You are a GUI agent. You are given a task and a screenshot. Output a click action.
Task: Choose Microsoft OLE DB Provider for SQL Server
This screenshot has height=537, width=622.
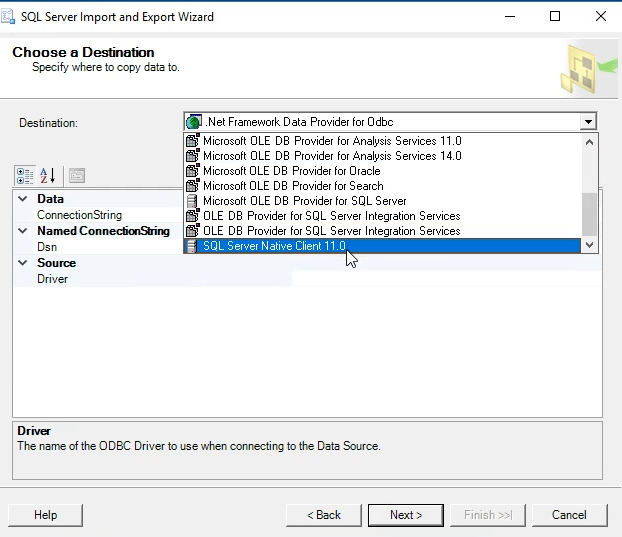click(x=383, y=201)
